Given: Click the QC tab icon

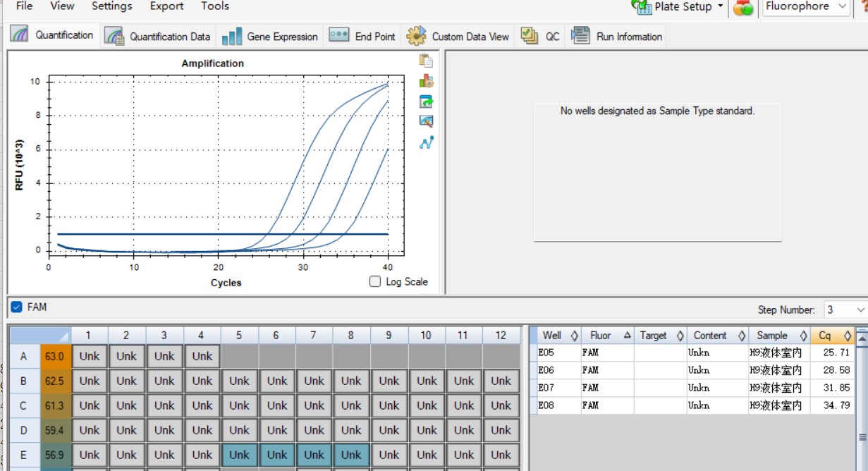Looking at the screenshot, I should click(x=530, y=36).
